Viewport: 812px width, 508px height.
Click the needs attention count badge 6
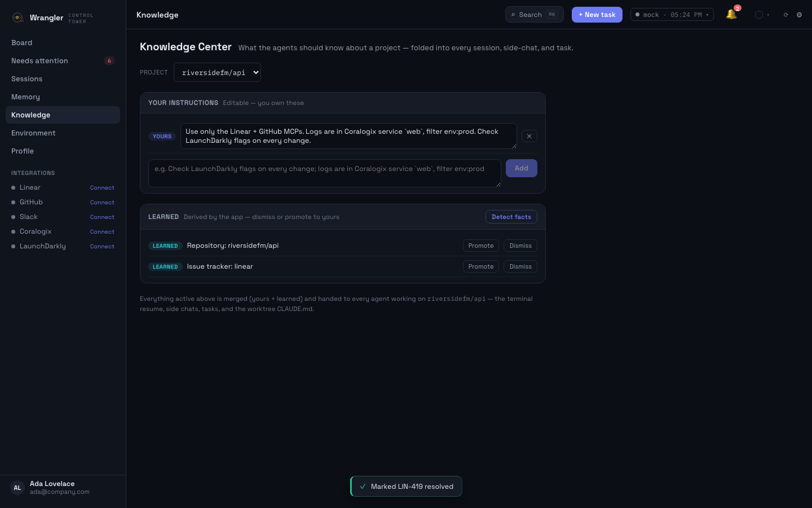coord(109,61)
